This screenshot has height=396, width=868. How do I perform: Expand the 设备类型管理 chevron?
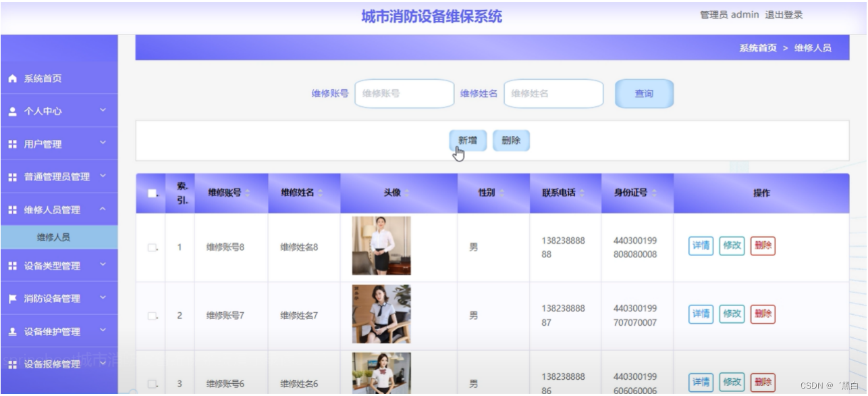click(x=103, y=265)
